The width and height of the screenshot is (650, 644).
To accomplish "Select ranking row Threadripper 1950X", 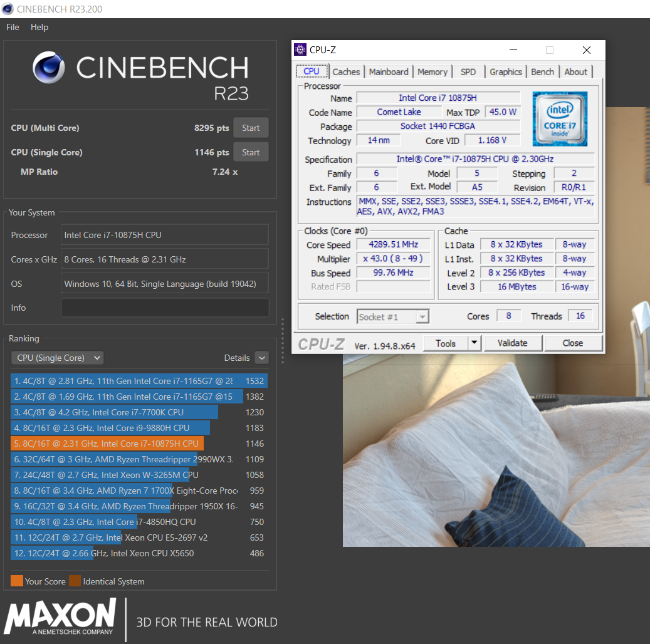I will pos(139,506).
